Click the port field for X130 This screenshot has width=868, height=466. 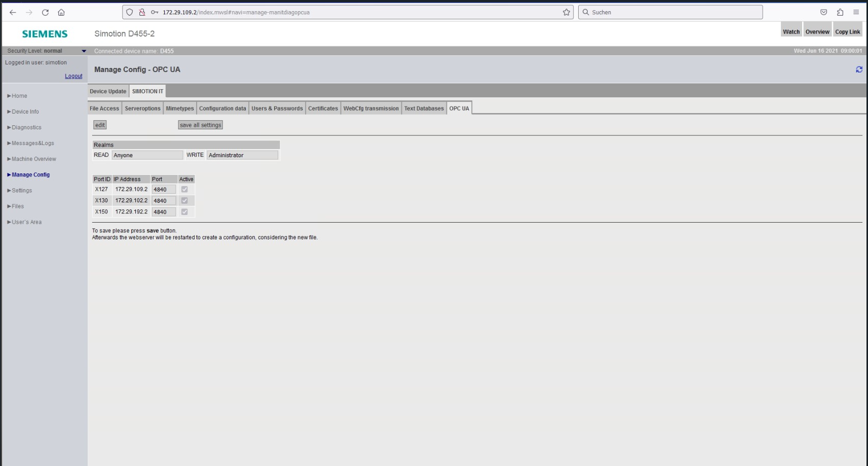click(164, 200)
